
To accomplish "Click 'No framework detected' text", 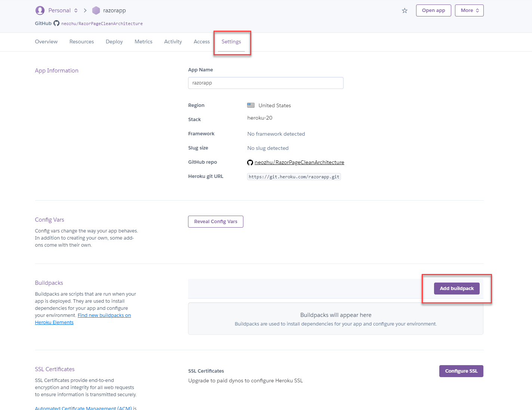I will (276, 134).
